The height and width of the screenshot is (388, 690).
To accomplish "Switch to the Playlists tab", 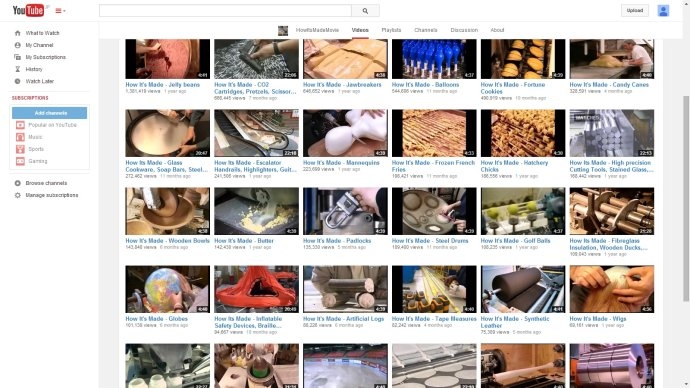I will 391,30.
